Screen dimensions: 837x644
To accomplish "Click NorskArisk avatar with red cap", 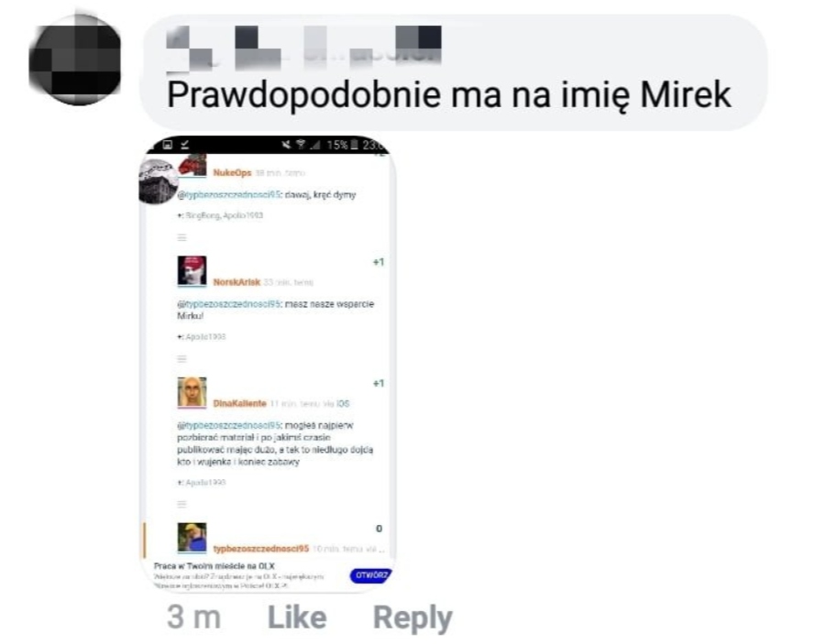I will pos(192,270).
